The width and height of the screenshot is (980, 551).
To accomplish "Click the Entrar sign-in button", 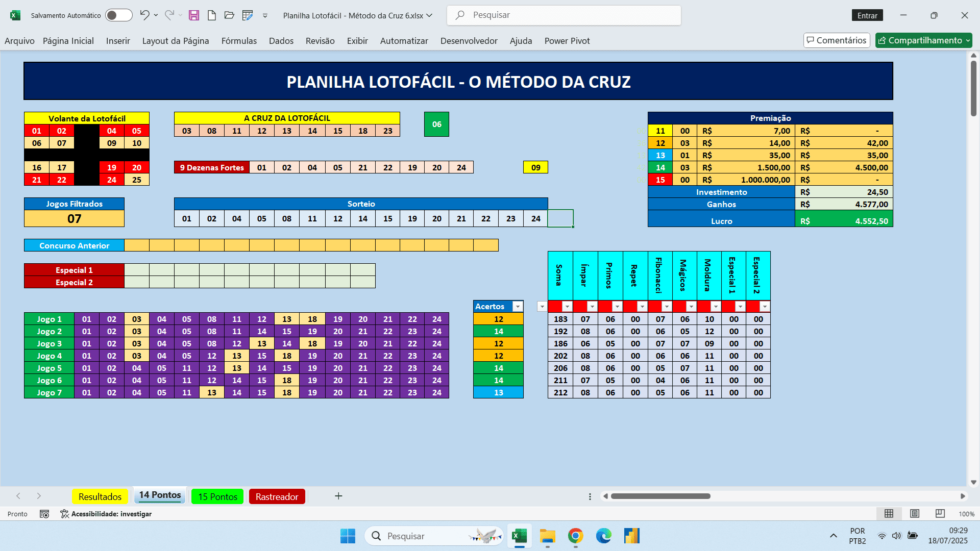I will tap(867, 15).
